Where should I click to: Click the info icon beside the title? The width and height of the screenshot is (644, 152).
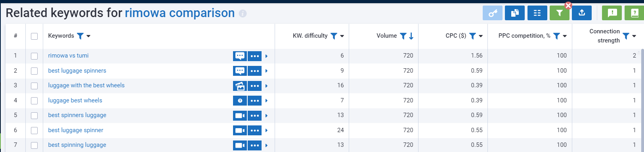(x=243, y=13)
